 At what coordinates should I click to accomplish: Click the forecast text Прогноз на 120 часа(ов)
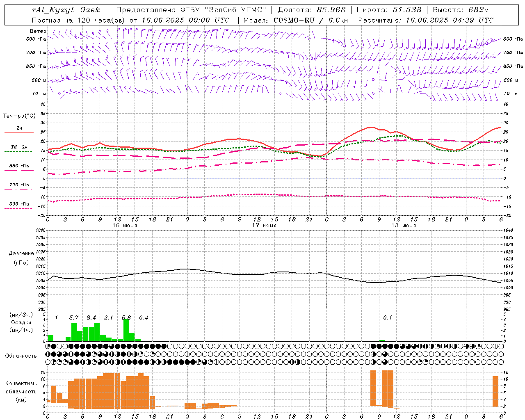click(79, 20)
